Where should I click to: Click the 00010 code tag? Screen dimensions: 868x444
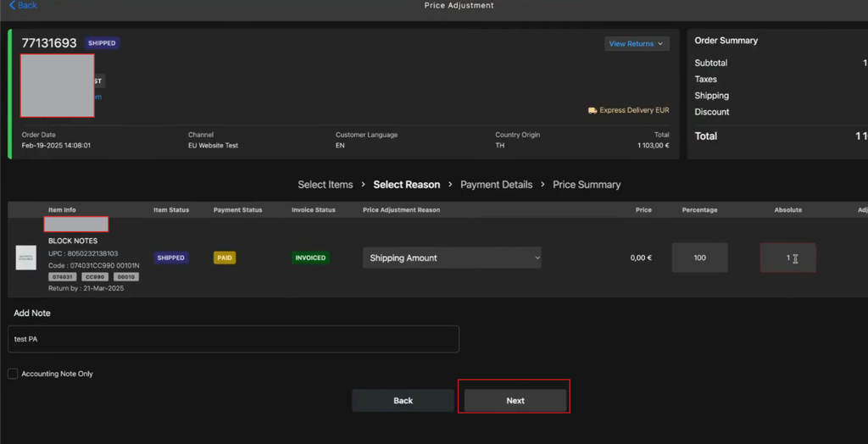[126, 277]
